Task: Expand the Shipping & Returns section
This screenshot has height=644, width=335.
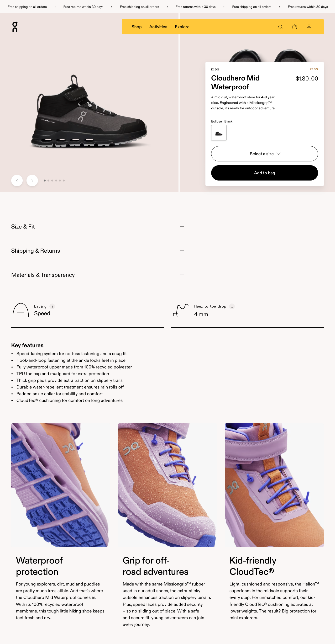Action: tap(102, 251)
